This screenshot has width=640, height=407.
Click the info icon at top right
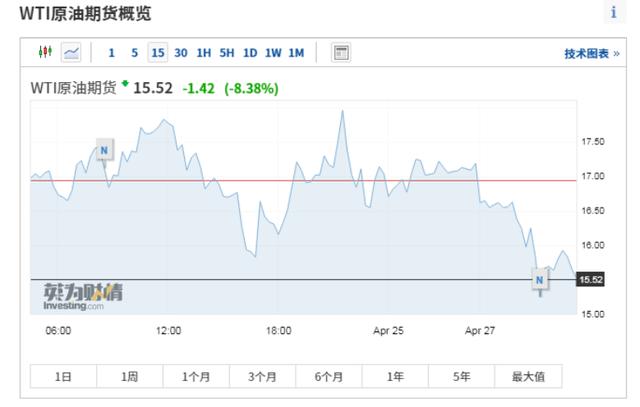pos(613,13)
